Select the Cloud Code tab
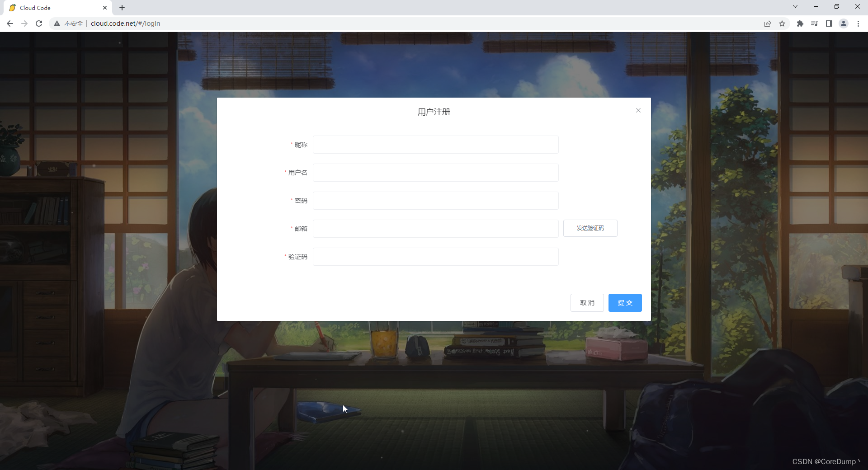 58,8
